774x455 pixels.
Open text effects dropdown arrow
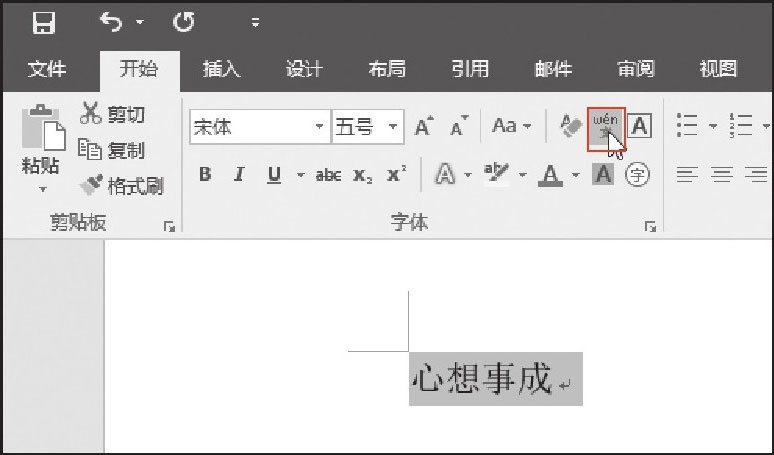pos(468,175)
